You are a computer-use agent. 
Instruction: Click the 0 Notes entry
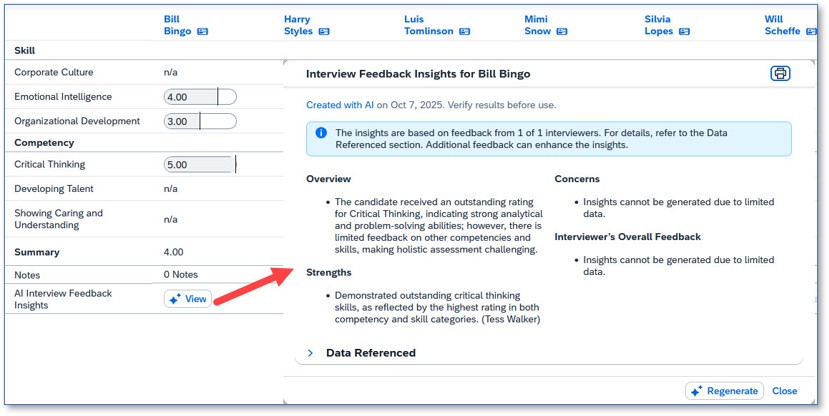pyautogui.click(x=181, y=274)
